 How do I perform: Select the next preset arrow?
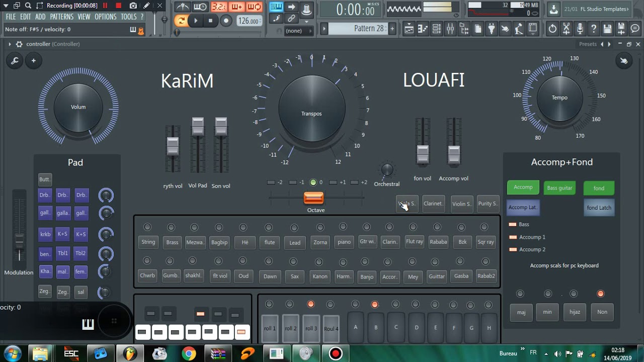tap(609, 44)
